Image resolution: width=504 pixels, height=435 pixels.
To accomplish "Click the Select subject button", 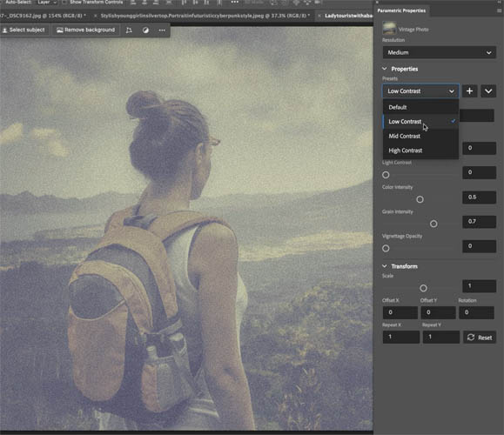I will click(x=24, y=30).
